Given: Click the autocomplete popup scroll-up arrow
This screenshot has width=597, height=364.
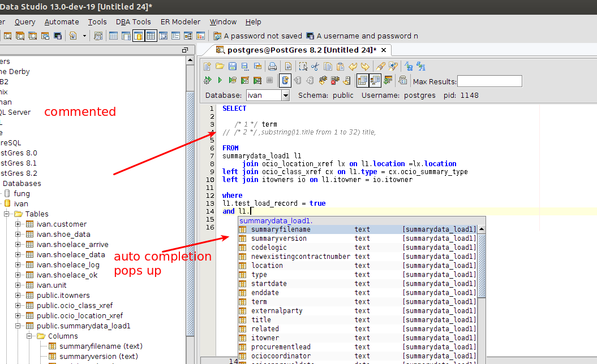Looking at the screenshot, I should click(x=482, y=229).
